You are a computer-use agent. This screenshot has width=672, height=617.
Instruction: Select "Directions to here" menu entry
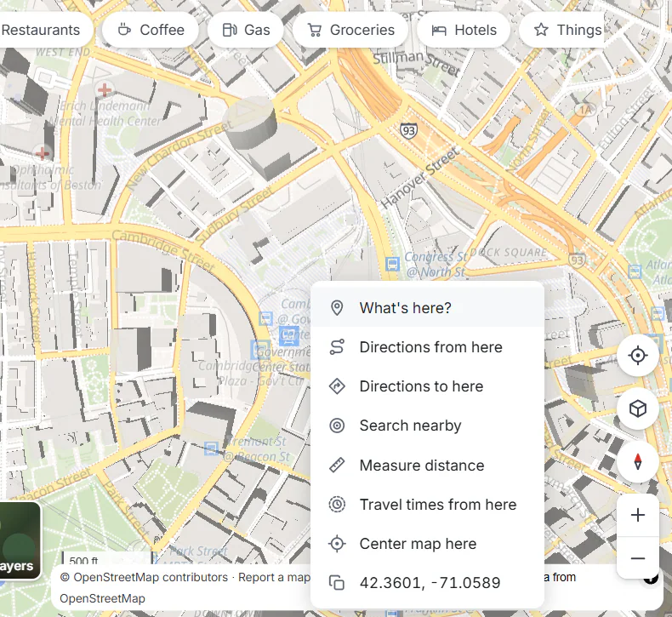click(x=427, y=386)
